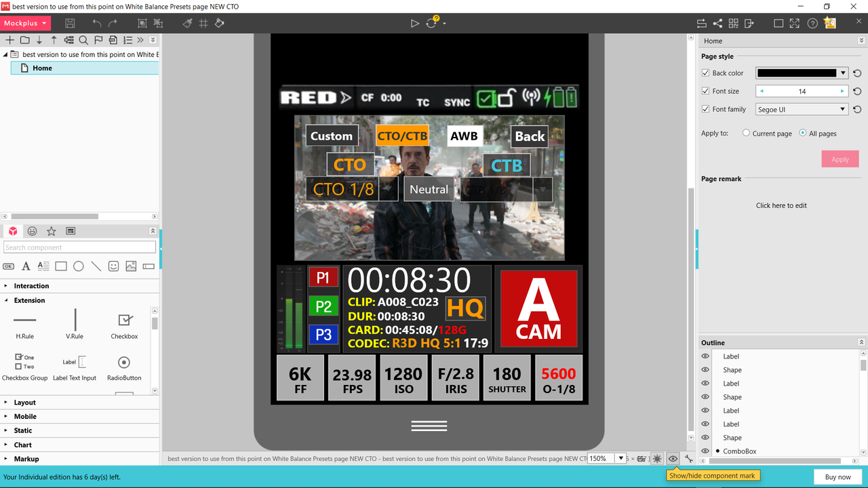Screen dimensions: 868x488
Task: Collapse the Outline panel
Action: (861, 342)
